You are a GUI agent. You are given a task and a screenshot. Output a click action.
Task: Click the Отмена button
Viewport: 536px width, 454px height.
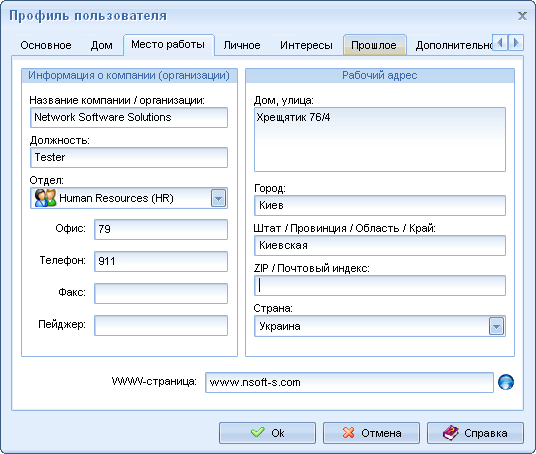[x=371, y=433]
